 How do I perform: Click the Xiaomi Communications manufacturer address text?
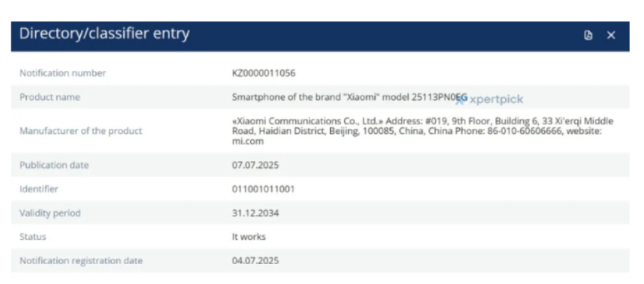(423, 131)
